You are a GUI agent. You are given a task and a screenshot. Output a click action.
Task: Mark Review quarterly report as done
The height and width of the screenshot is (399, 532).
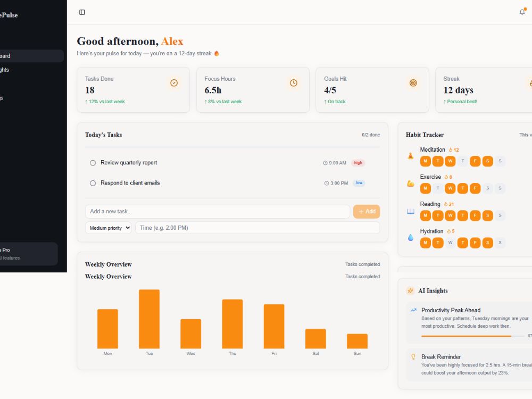point(93,163)
